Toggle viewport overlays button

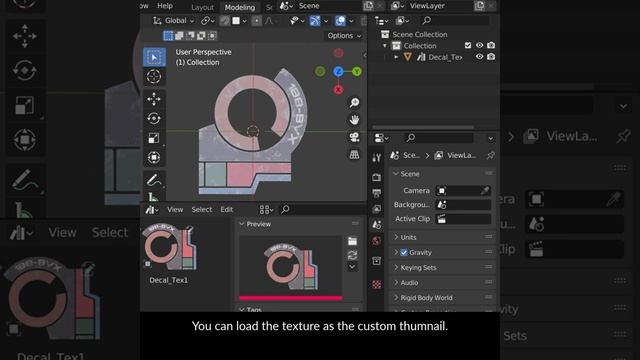(x=340, y=21)
